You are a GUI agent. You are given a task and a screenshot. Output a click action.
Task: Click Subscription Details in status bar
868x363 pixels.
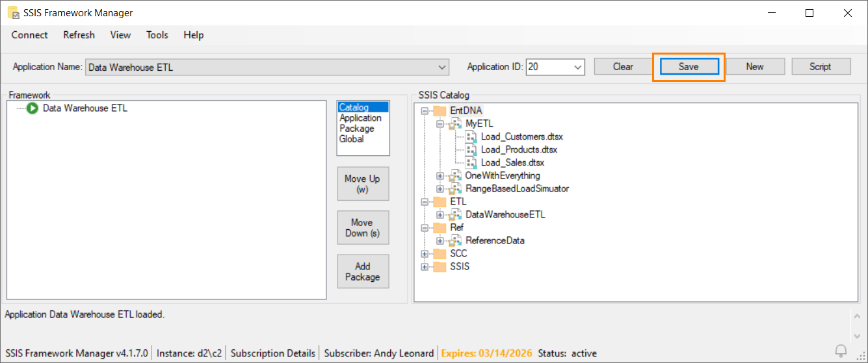click(x=273, y=353)
